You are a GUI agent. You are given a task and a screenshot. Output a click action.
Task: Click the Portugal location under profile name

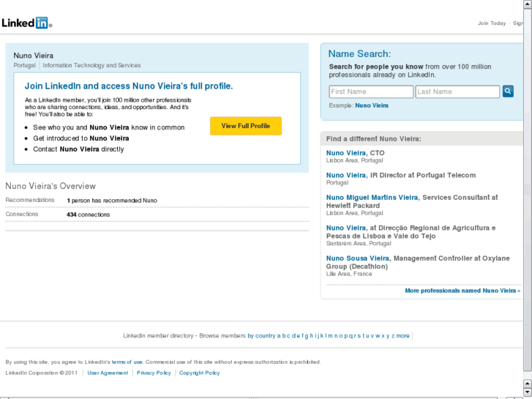[24, 65]
